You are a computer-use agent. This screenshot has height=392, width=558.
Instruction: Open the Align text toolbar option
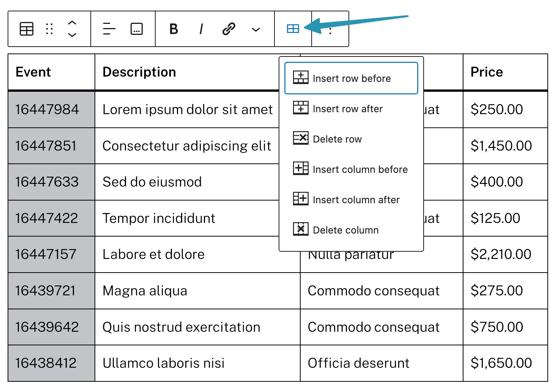(109, 29)
